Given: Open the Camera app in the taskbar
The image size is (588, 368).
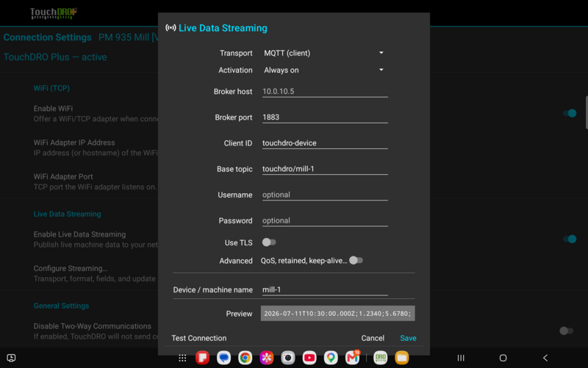Looking at the screenshot, I should coord(288,358).
